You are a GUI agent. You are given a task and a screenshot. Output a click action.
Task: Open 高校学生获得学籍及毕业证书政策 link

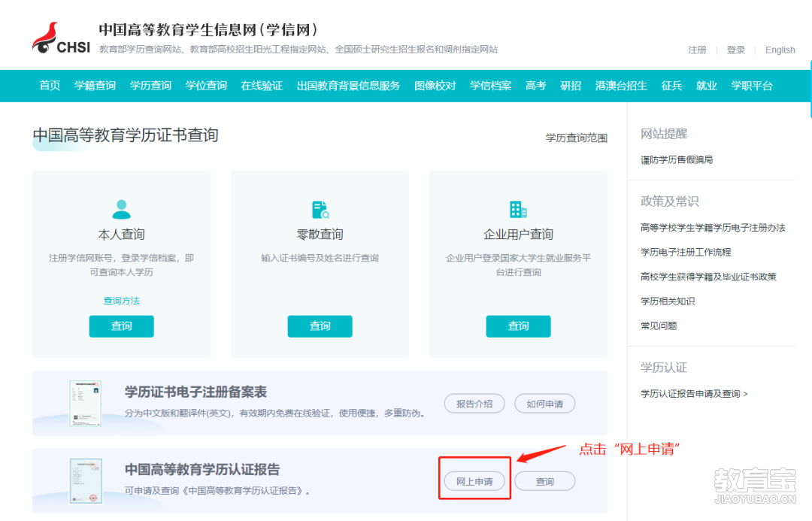(708, 277)
